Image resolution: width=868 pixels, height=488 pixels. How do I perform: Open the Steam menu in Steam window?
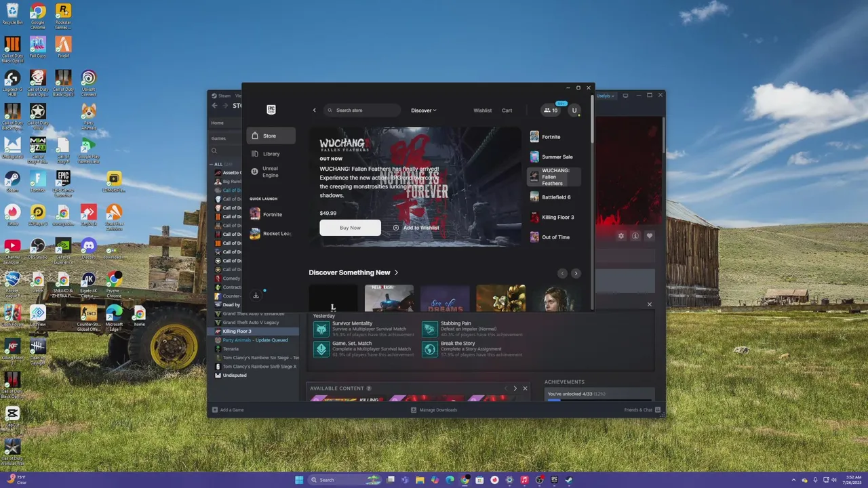222,96
